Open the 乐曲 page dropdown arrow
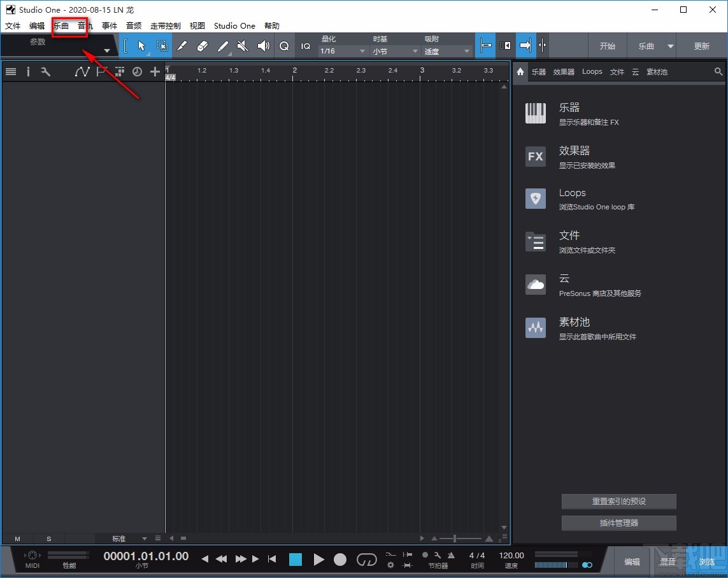 pos(671,46)
